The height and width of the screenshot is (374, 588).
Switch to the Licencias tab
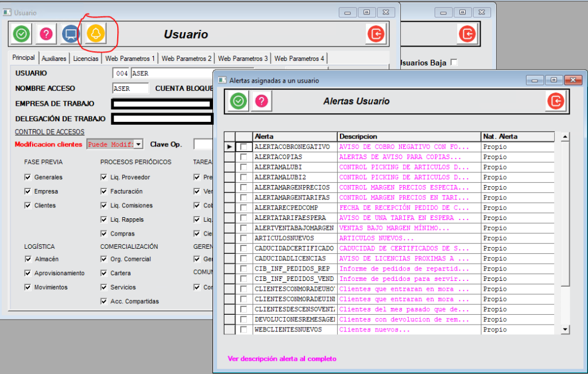click(x=86, y=59)
